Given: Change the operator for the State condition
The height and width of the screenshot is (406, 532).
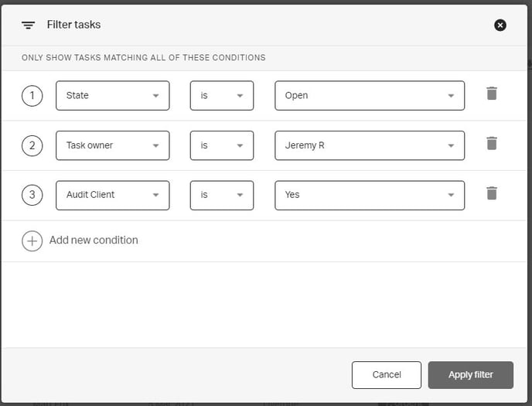Looking at the screenshot, I should 222,96.
